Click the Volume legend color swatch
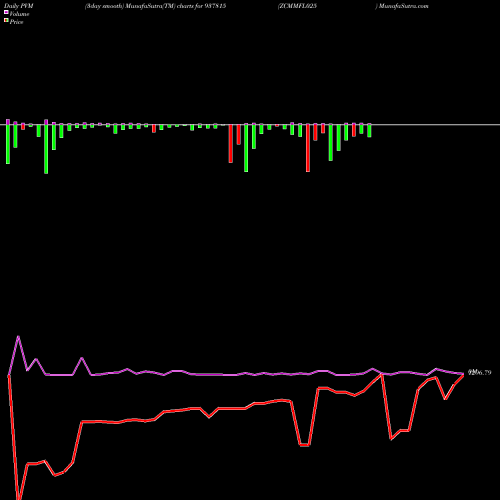Viewport: 500px width, 500px height. click(6, 13)
